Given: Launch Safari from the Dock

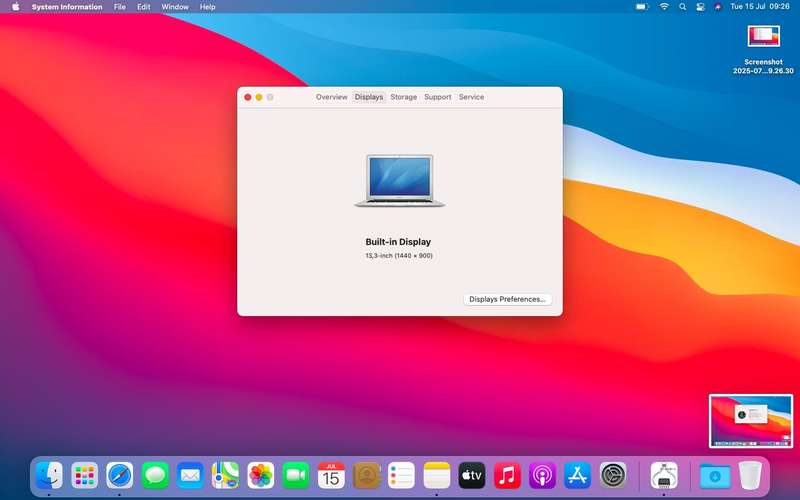Looking at the screenshot, I should coord(119,476).
